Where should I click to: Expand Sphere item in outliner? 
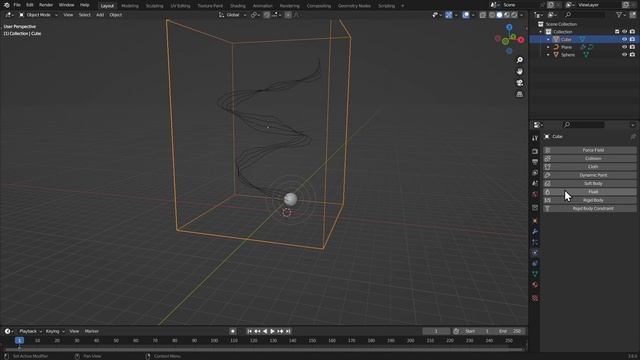click(548, 55)
